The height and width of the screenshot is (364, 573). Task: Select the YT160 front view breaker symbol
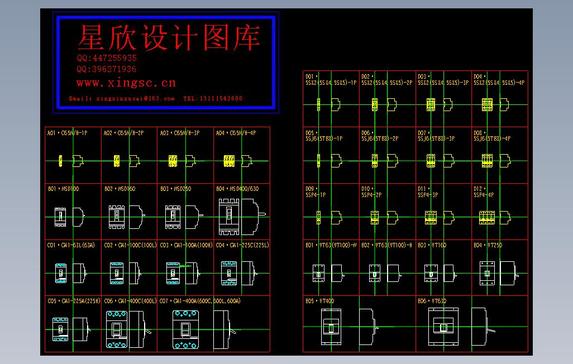431,273
